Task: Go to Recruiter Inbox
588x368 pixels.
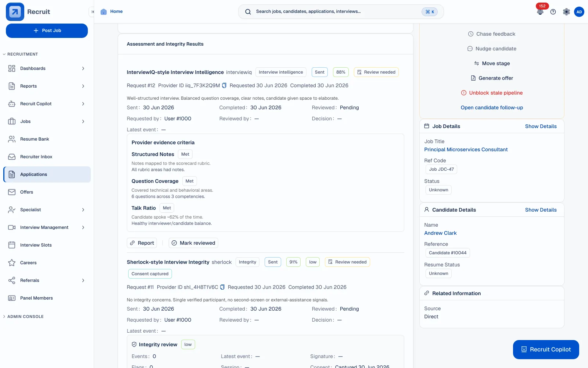Action: tap(47, 157)
